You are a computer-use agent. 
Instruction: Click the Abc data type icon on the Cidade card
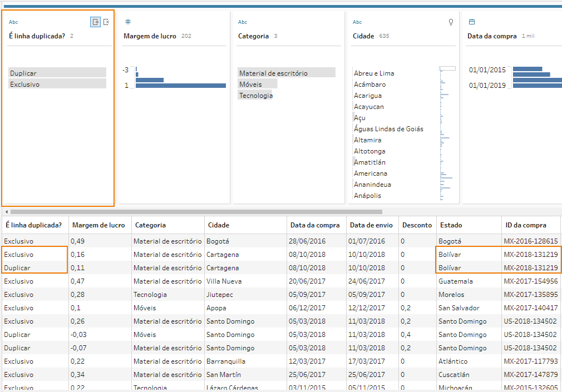pyautogui.click(x=357, y=22)
